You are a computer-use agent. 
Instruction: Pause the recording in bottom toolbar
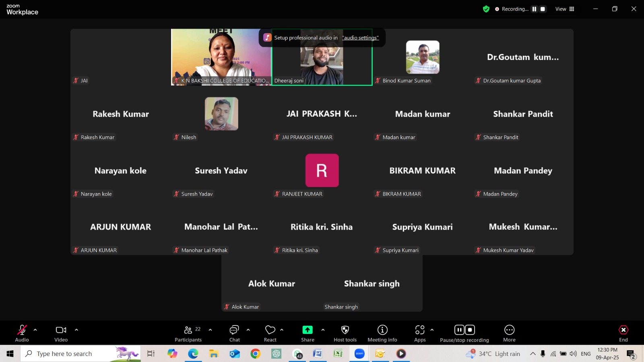click(459, 330)
